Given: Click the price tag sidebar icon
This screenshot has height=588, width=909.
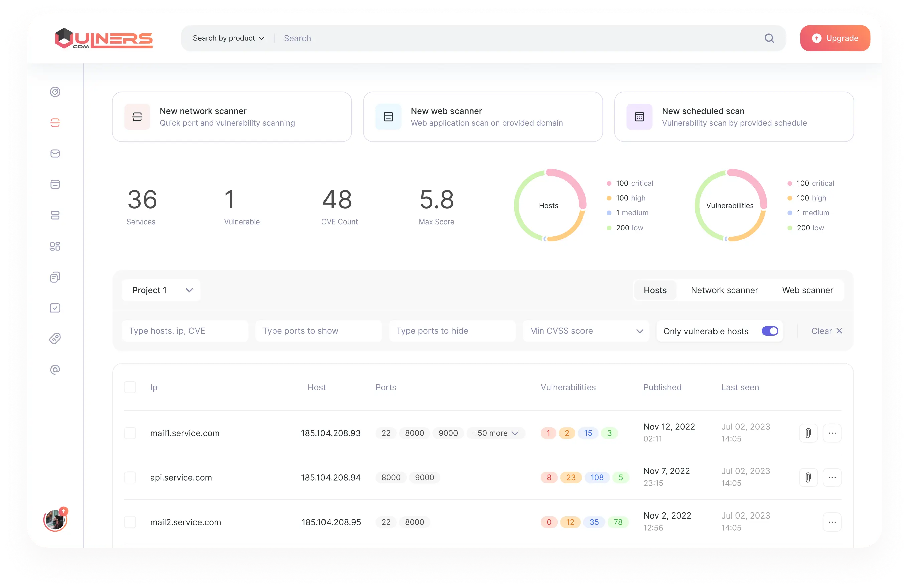Looking at the screenshot, I should pos(55,339).
